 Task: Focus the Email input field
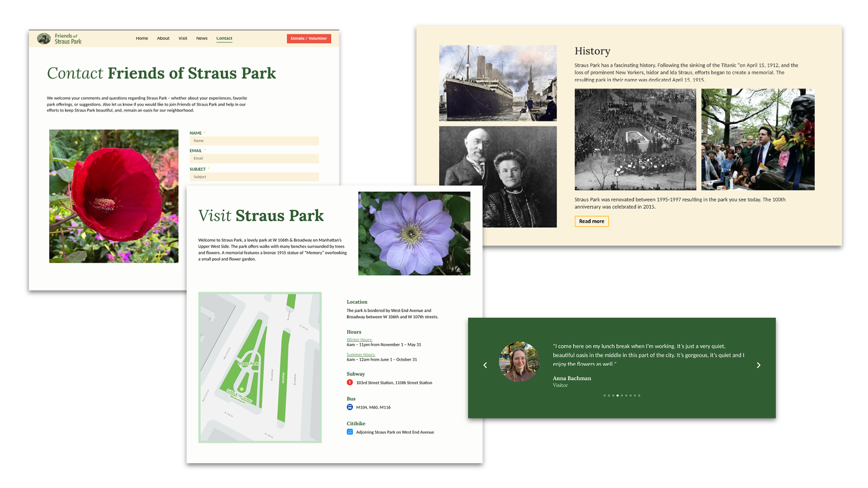pyautogui.click(x=254, y=159)
